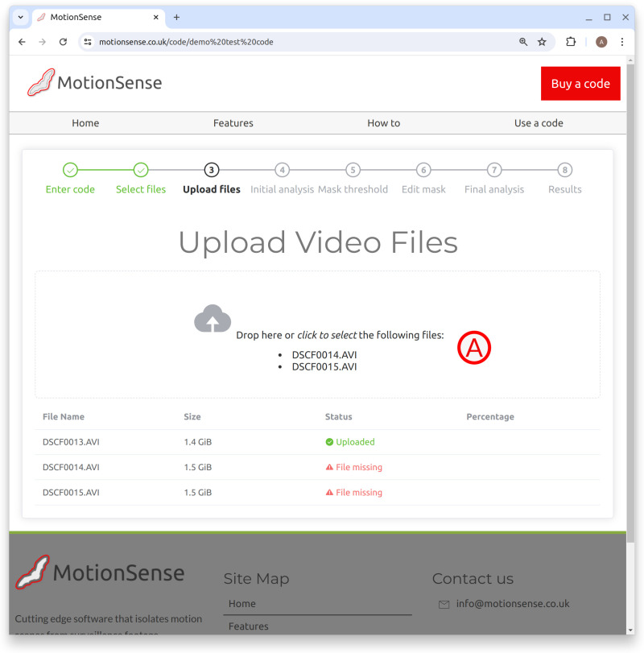Click the Enter code step label

point(70,189)
